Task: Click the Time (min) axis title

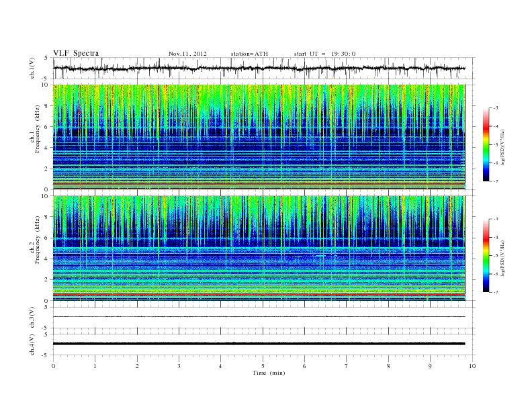Action: pyautogui.click(x=269, y=373)
